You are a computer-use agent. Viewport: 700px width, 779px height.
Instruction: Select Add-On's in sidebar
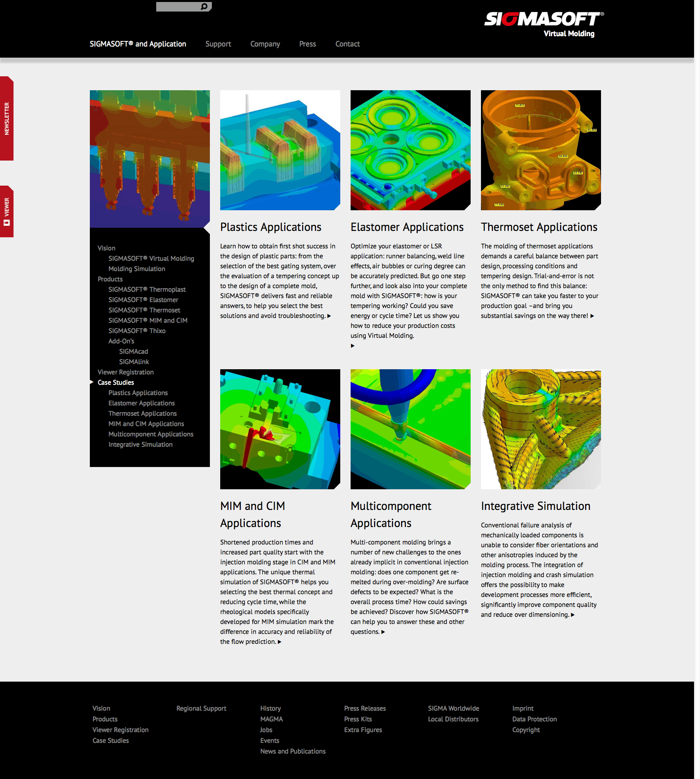pos(121,341)
